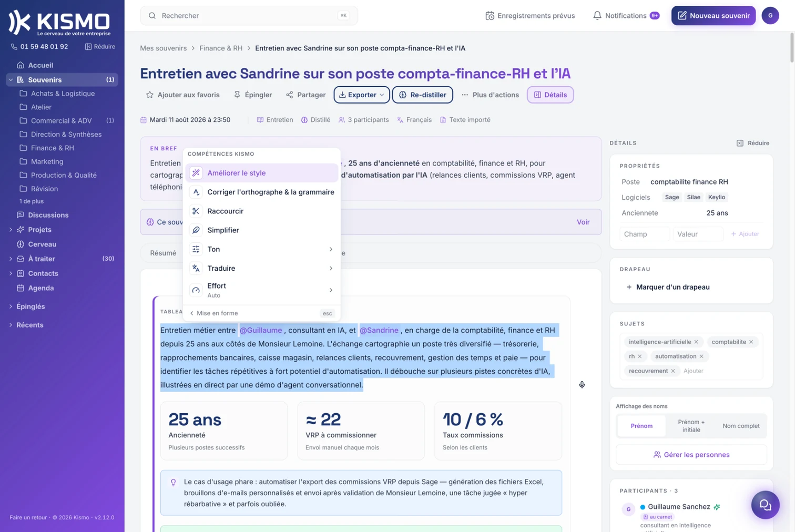Screen dimensions: 795x532
Task: Expand the À traiter section
Action: [x=11, y=259]
